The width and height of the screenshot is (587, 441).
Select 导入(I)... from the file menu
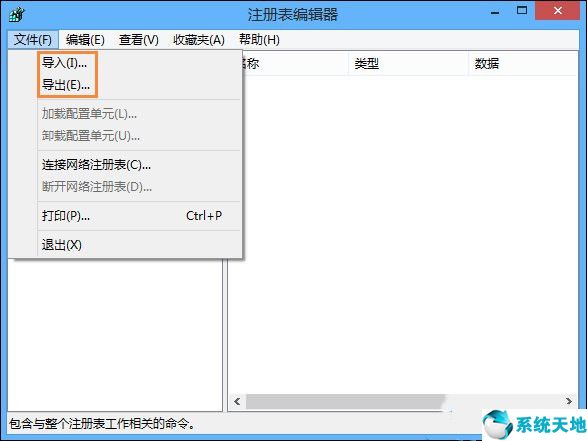(x=139, y=63)
